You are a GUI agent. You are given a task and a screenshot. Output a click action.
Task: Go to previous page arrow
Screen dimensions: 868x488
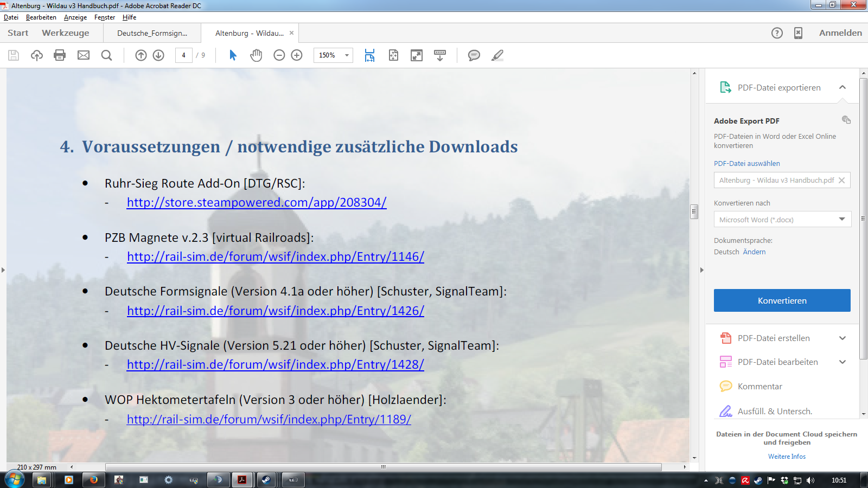(x=141, y=55)
